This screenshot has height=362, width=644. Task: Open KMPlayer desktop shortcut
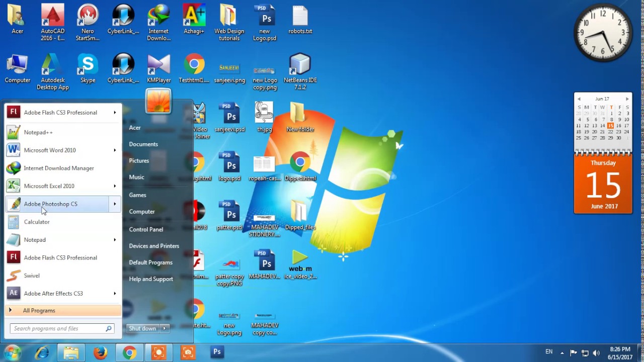coord(158,69)
